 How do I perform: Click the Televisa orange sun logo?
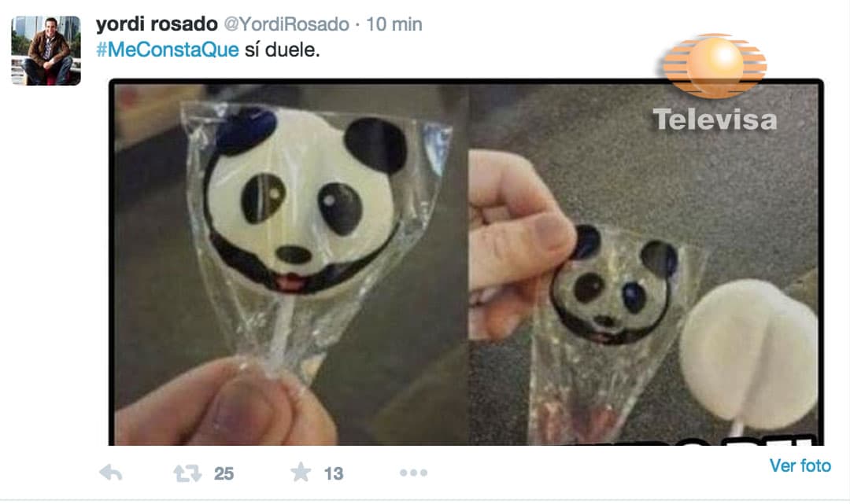[715, 66]
